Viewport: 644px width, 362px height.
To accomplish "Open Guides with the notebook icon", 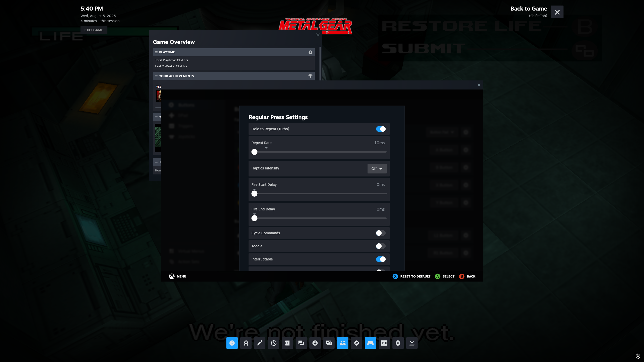I will (287, 343).
